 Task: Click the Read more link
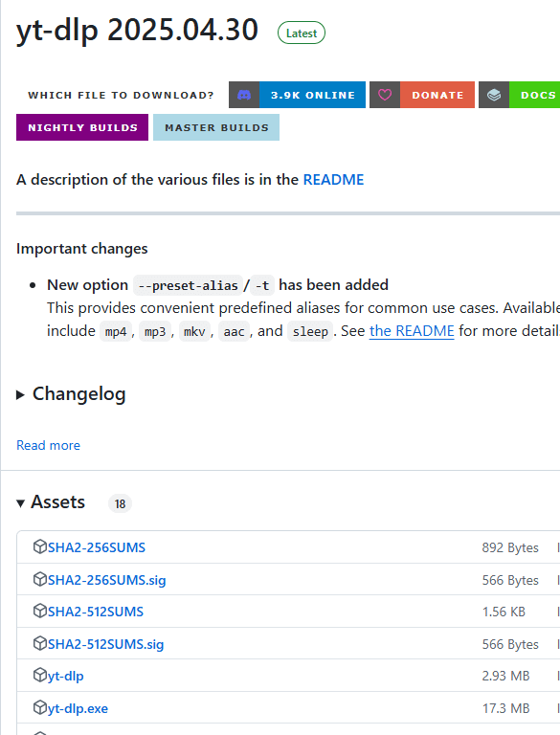pyautogui.click(x=48, y=445)
